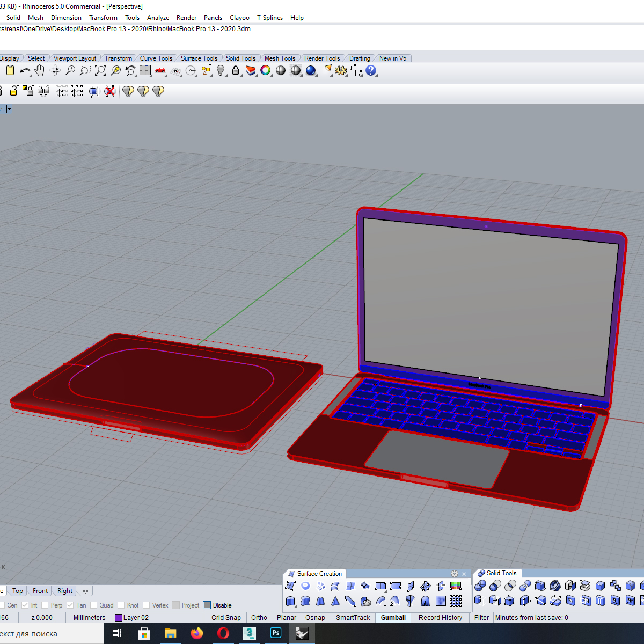
Task: Open the four-viewport layout icon
Action: click(x=145, y=71)
